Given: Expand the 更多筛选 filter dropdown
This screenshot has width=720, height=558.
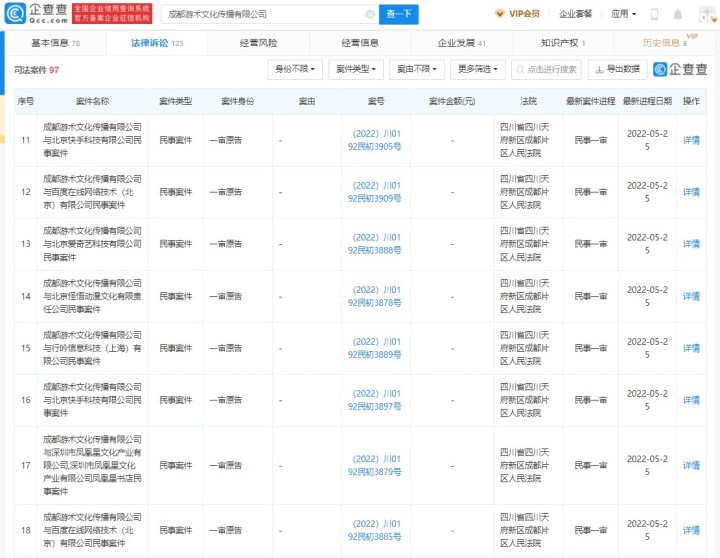Looking at the screenshot, I should tap(478, 69).
